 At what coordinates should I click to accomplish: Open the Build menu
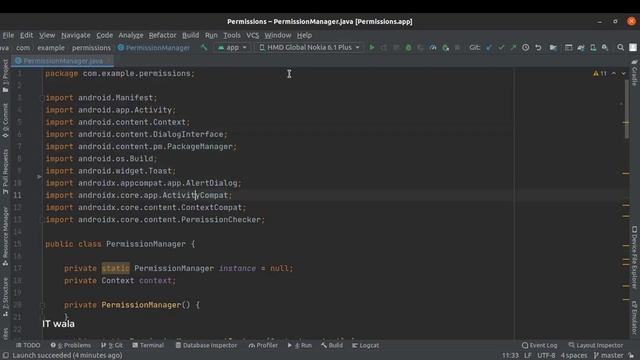click(190, 35)
